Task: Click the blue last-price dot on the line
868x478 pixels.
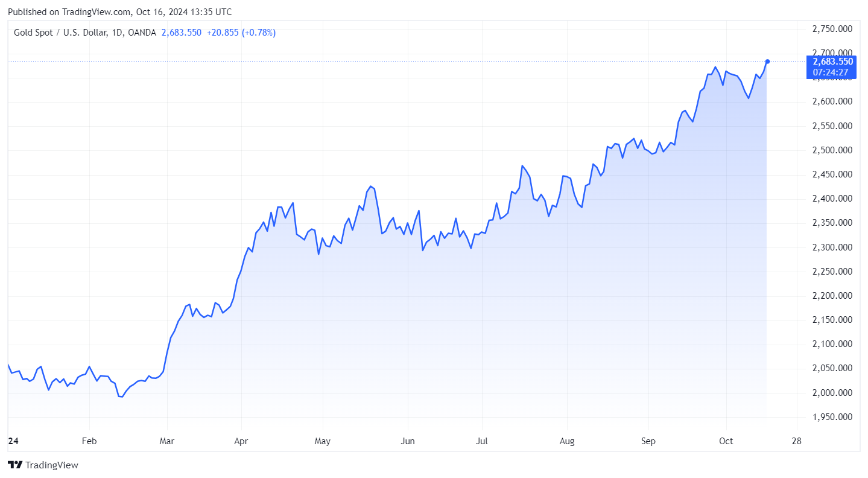Action: click(x=767, y=62)
